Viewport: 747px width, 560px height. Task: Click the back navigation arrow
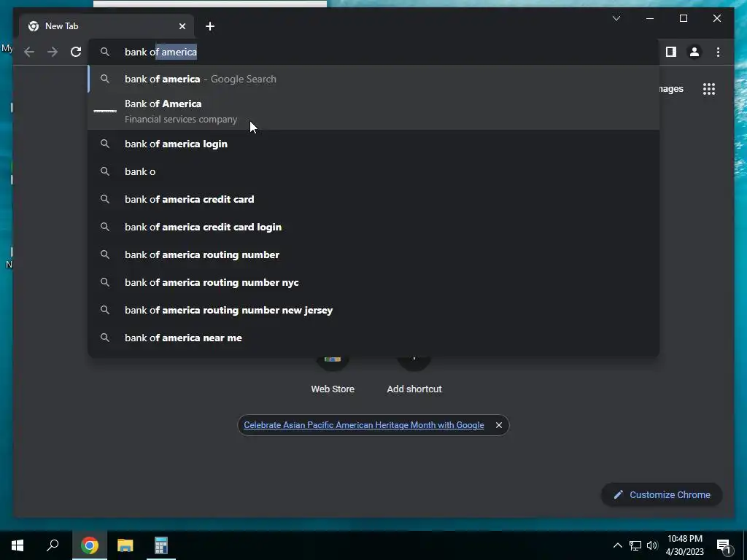point(29,52)
